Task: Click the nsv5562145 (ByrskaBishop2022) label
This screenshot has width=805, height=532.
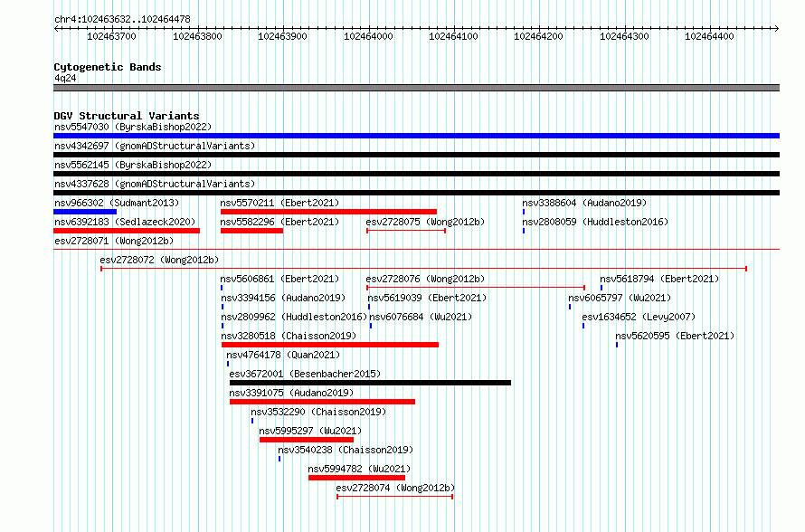Action: [x=133, y=165]
